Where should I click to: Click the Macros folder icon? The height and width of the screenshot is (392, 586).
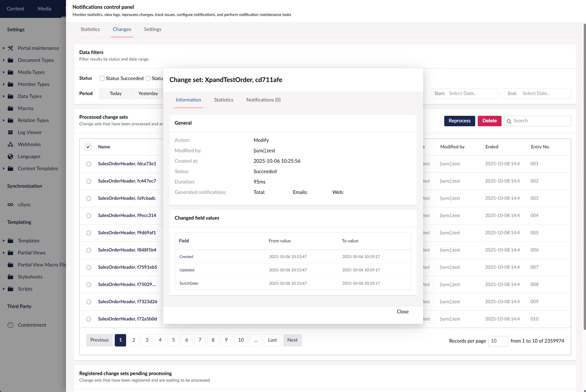point(10,108)
